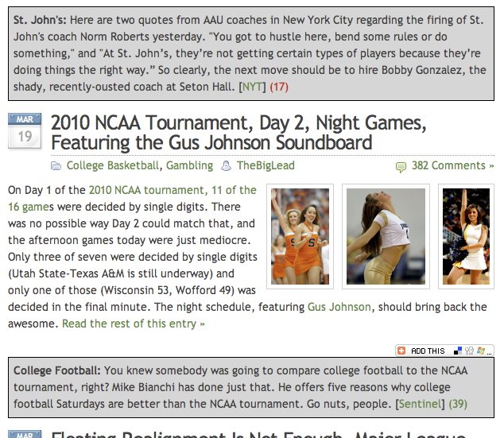Follow the Gus Johnson link in article
504x438 pixels.
click(x=339, y=307)
